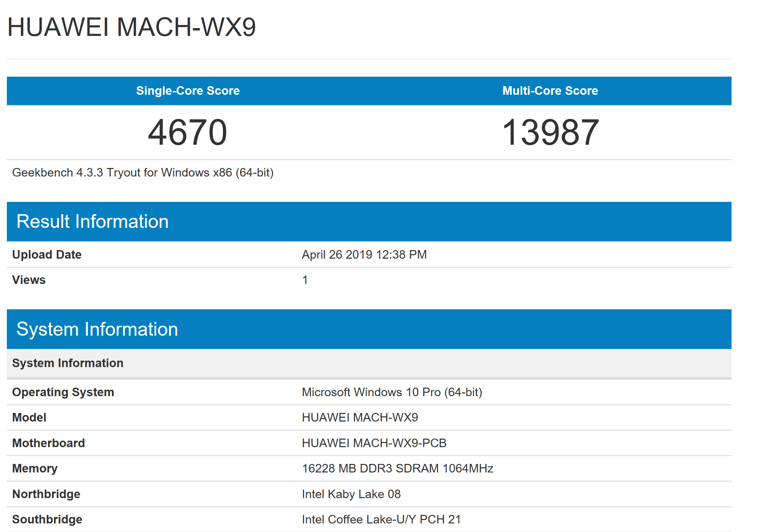
Task: Click the Model value HUAWEI MACH-WX9
Action: [360, 417]
